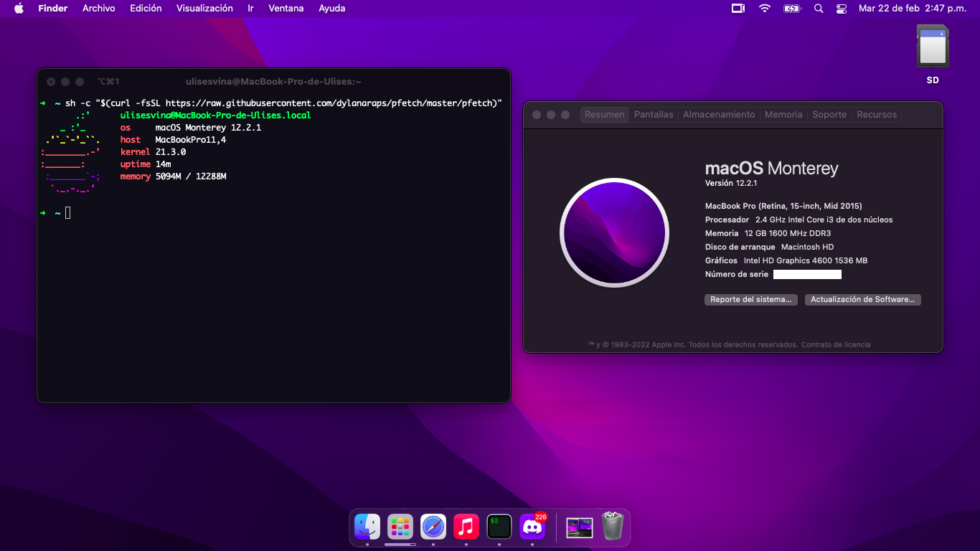Switch to the Resumen tab
Image resolution: width=980 pixels, height=551 pixels.
tap(604, 115)
